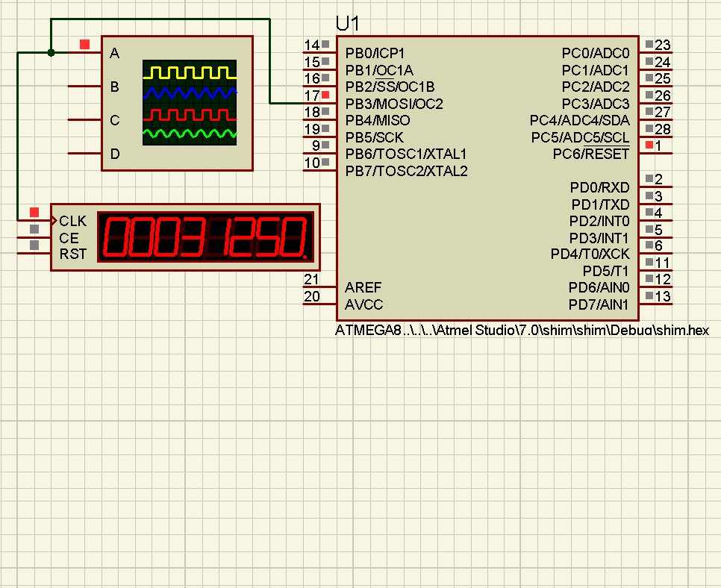Click the grey state indicator on pin 26
This screenshot has height=588, width=721.
pos(649,95)
